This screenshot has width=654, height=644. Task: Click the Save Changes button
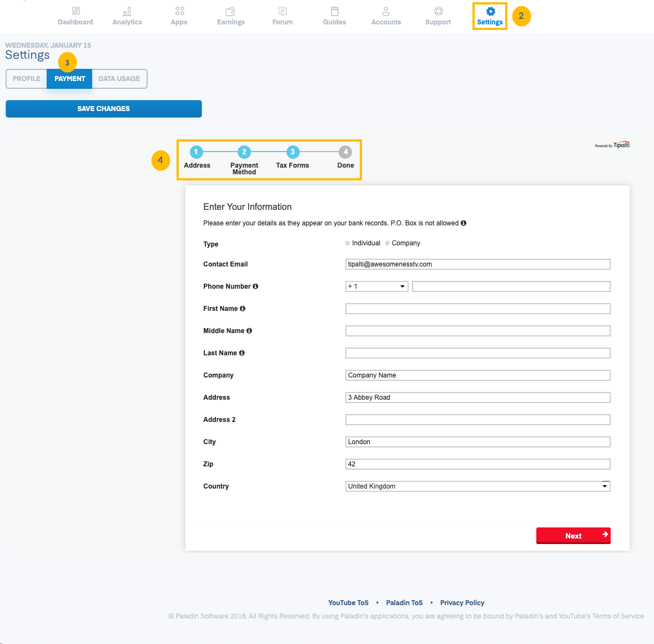click(x=104, y=109)
